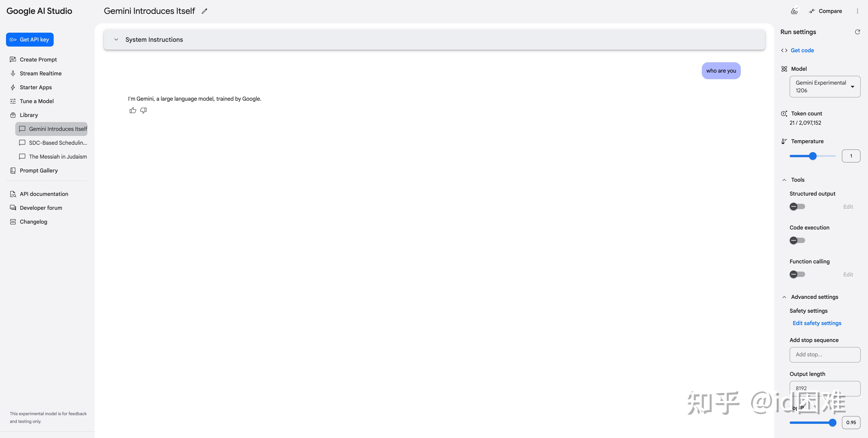Open the Prompt Gallery menu item
868x438 pixels.
pyautogui.click(x=39, y=170)
